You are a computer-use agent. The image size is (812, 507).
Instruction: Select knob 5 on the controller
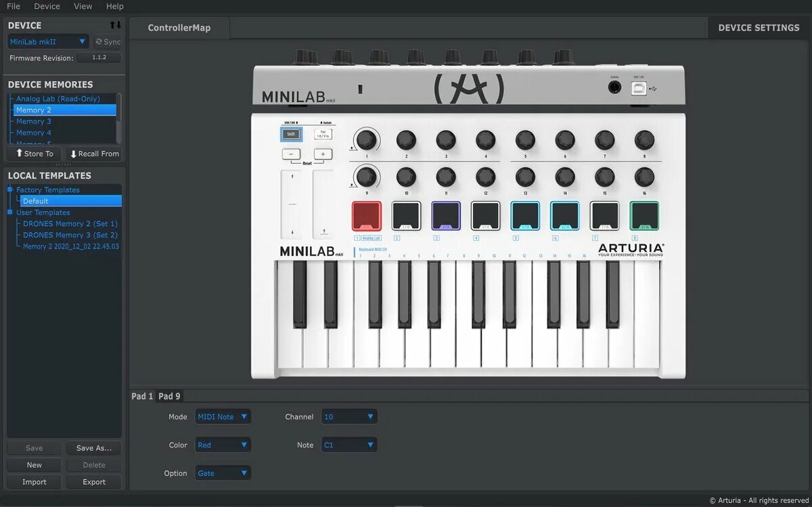click(x=525, y=140)
